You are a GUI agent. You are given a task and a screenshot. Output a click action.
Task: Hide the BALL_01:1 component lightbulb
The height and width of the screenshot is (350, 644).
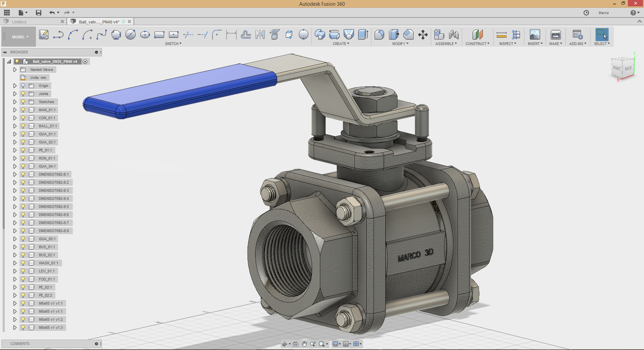(23, 126)
